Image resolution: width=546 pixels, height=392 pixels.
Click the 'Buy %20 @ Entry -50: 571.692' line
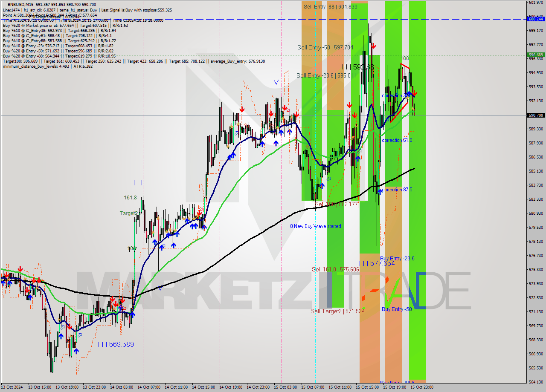(58, 51)
